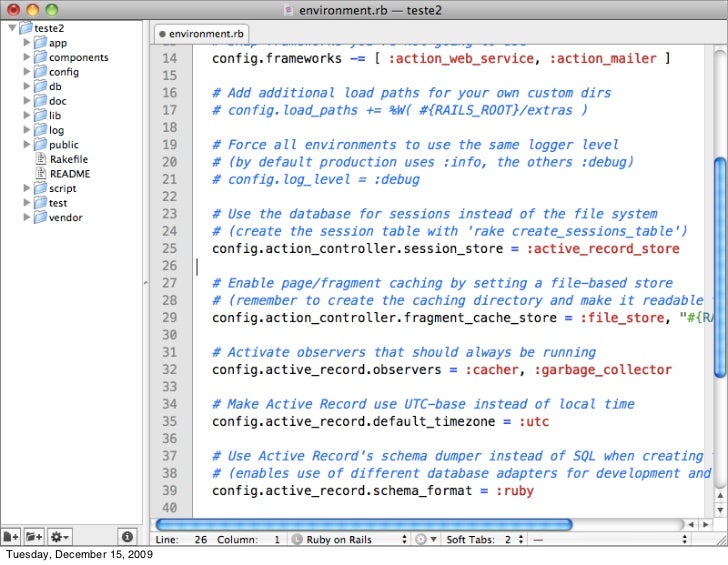
Task: Expand the config folder triangle
Action: coord(26,71)
